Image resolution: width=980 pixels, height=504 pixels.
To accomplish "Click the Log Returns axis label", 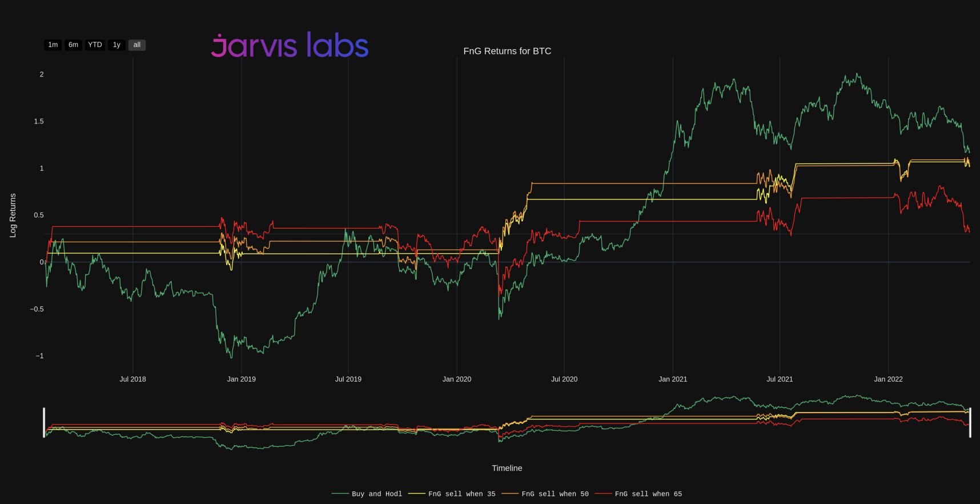I will click(x=13, y=215).
